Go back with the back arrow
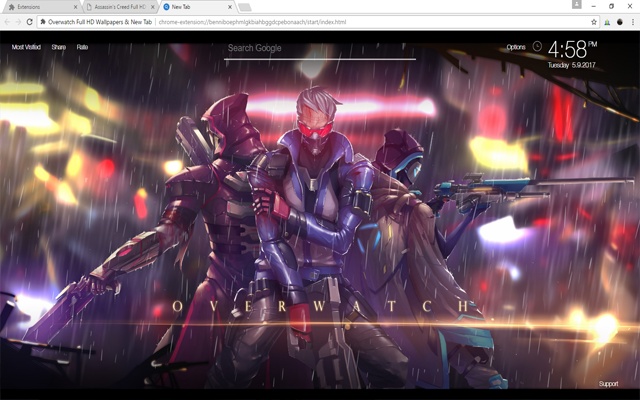This screenshot has width=640, height=400. pos(7,22)
